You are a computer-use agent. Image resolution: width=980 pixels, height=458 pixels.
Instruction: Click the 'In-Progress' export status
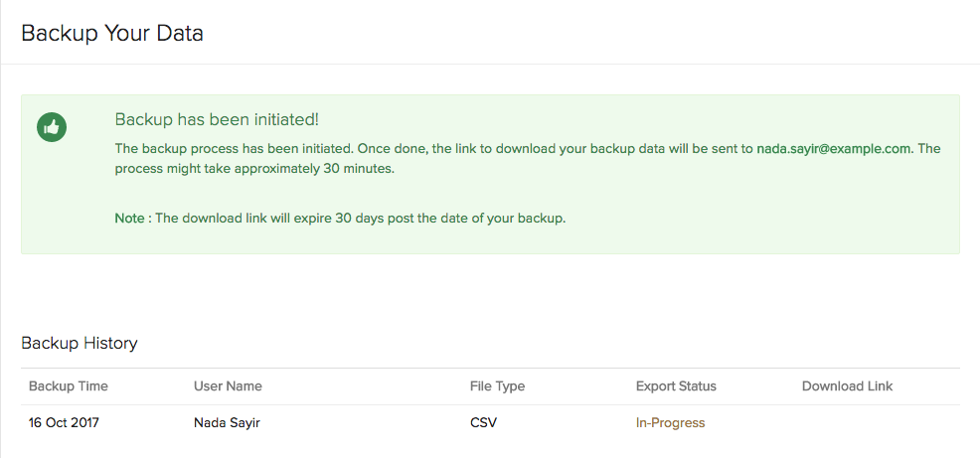670,423
